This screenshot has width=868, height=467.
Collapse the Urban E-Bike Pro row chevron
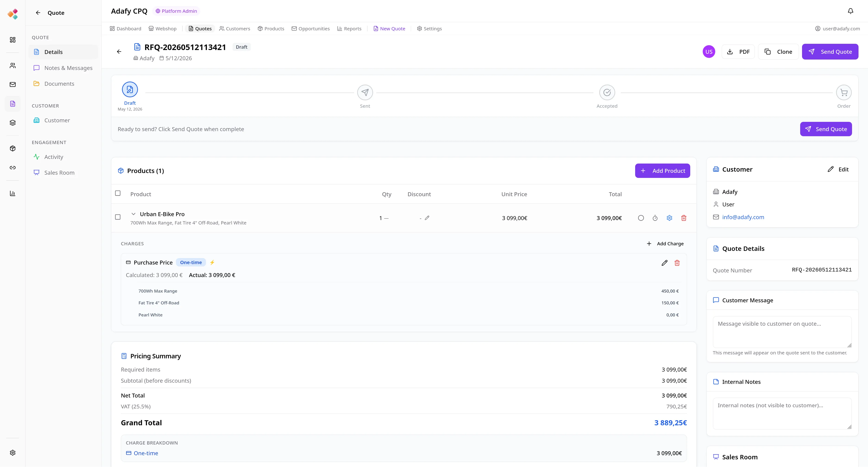pyautogui.click(x=133, y=214)
